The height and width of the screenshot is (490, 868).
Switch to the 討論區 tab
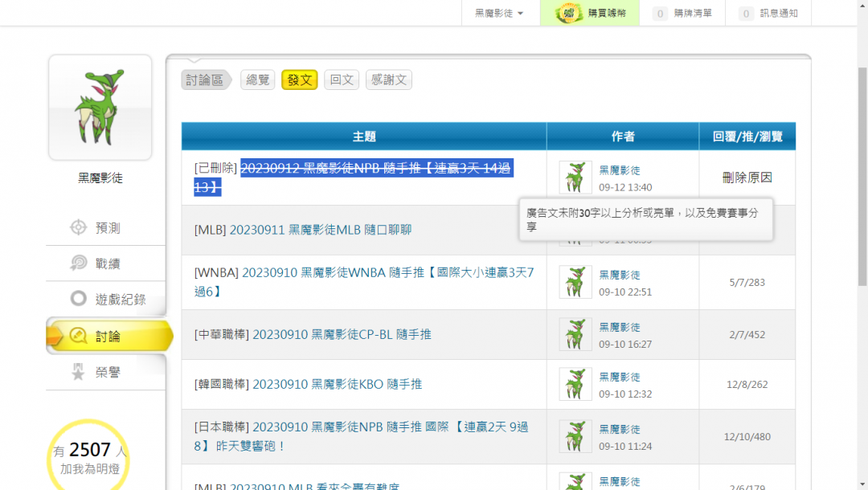(205, 80)
